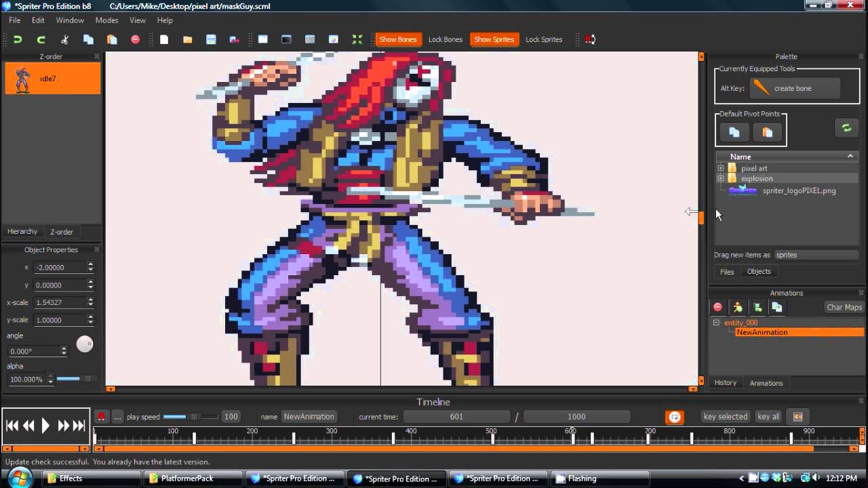Save project with floppy disk icon

pyautogui.click(x=211, y=39)
